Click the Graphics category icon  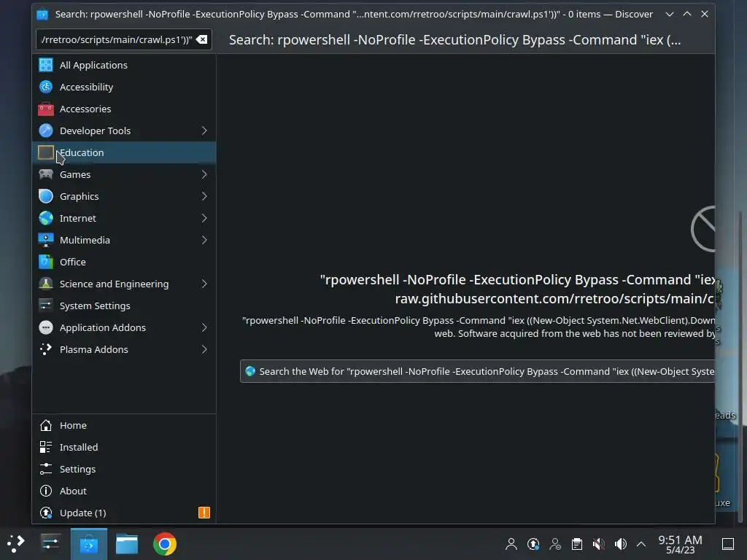[x=46, y=196]
